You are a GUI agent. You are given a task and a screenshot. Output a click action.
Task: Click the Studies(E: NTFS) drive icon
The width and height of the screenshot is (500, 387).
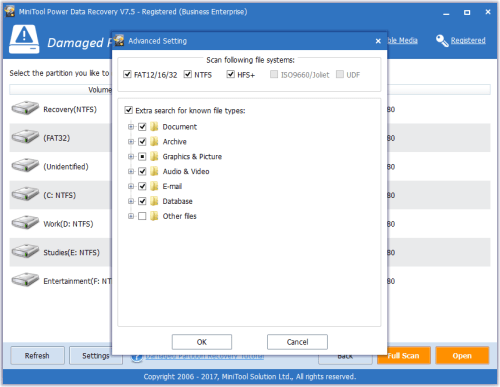25,252
